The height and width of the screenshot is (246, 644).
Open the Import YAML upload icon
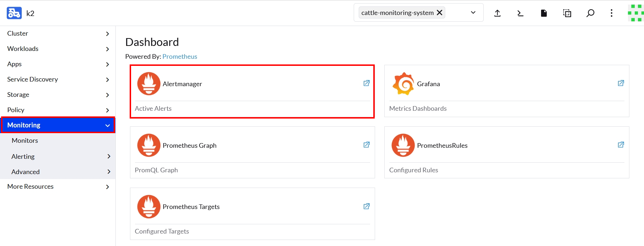click(x=498, y=13)
